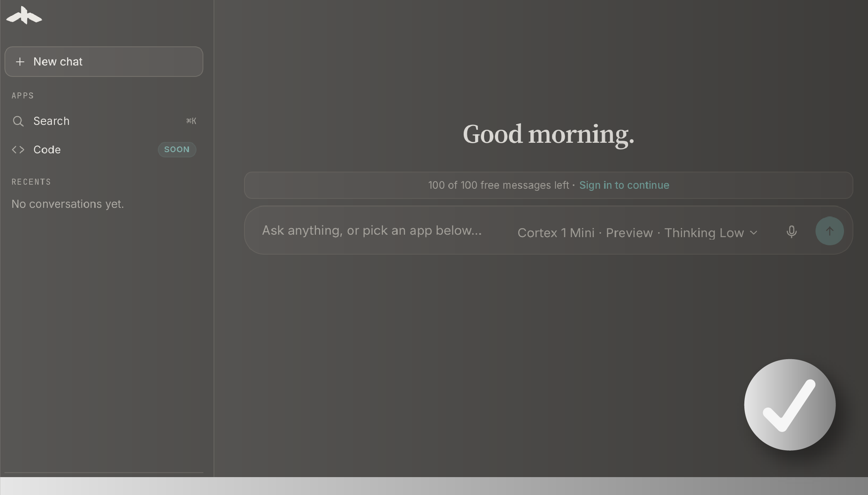Click the "Good morning." heading

[x=548, y=135]
